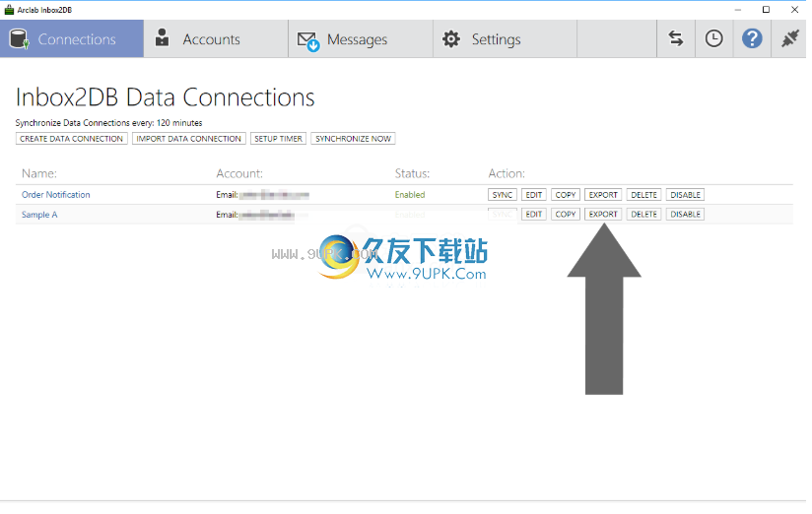Sync the Sample A connection
This screenshot has width=812, height=514.
pyautogui.click(x=503, y=215)
